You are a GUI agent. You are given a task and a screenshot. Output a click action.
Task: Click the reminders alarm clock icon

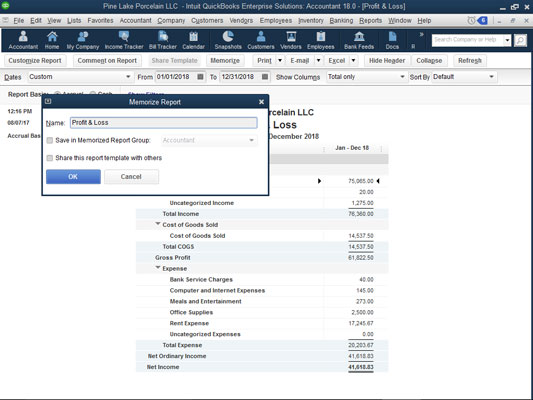point(471,21)
